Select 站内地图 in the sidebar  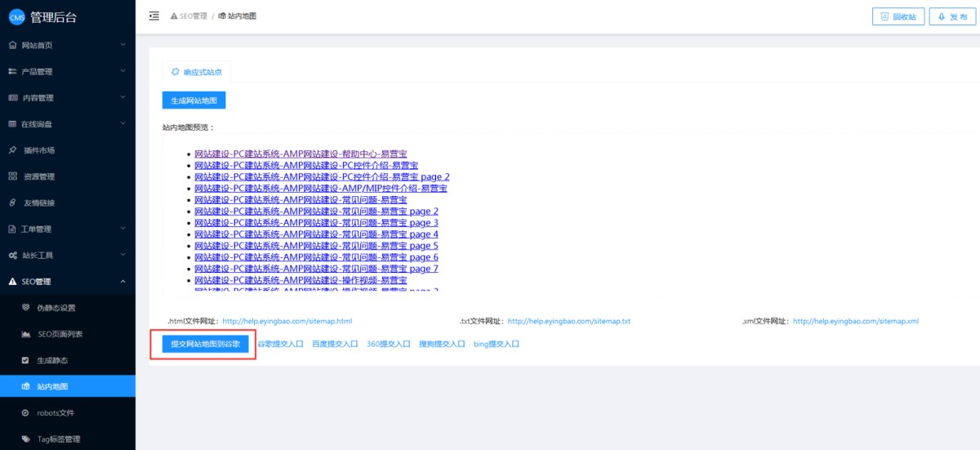tap(68, 386)
